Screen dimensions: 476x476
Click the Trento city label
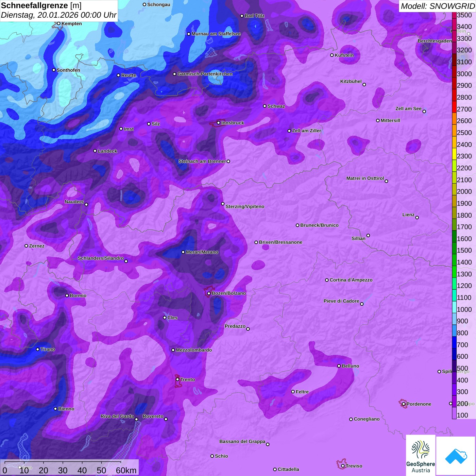[188, 379]
